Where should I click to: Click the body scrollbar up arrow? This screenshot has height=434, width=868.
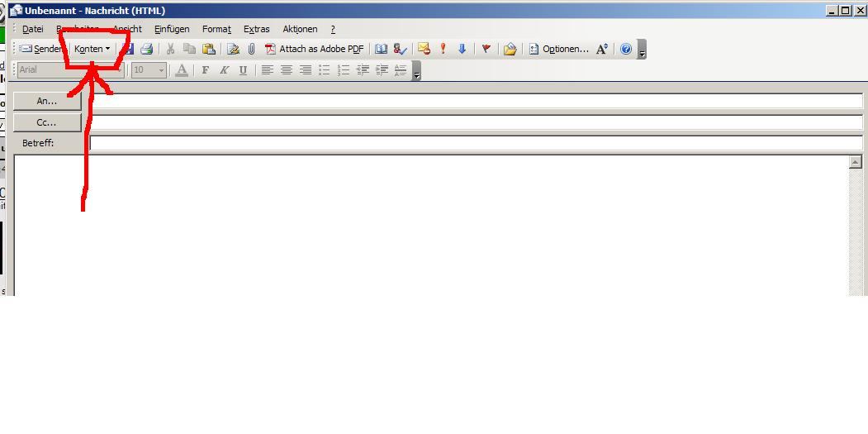coord(856,162)
